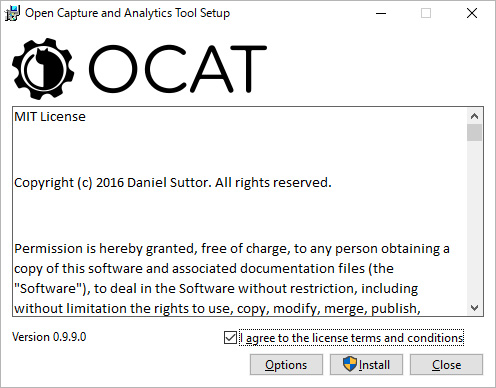Click the Copyright 2016 Daniel Suttor line
The height and width of the screenshot is (388, 496).
tap(173, 183)
